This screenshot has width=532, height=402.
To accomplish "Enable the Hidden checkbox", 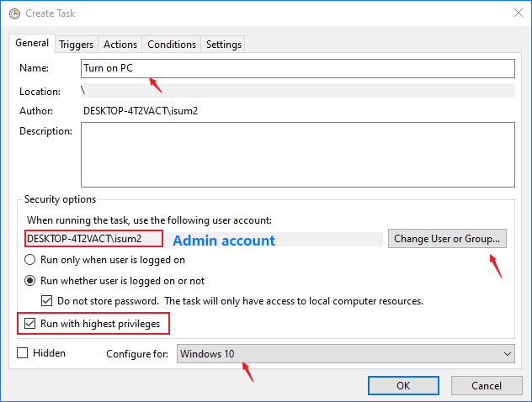I will (x=23, y=353).
